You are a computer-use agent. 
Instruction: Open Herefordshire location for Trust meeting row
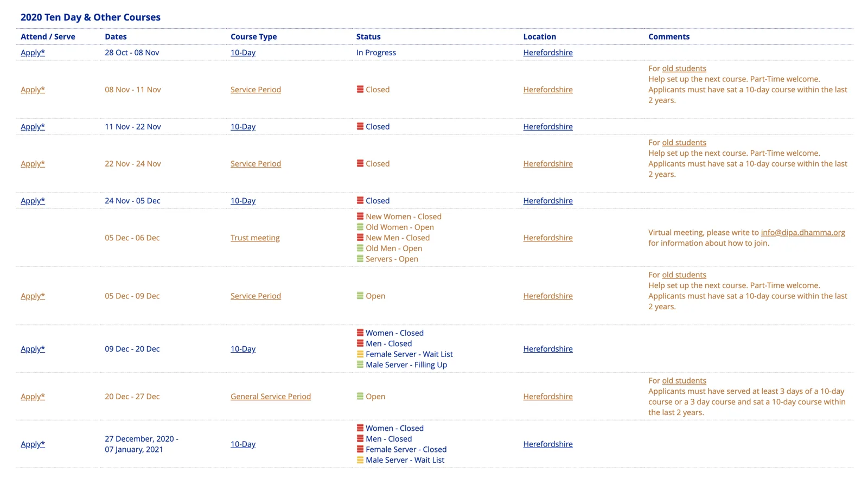(548, 238)
